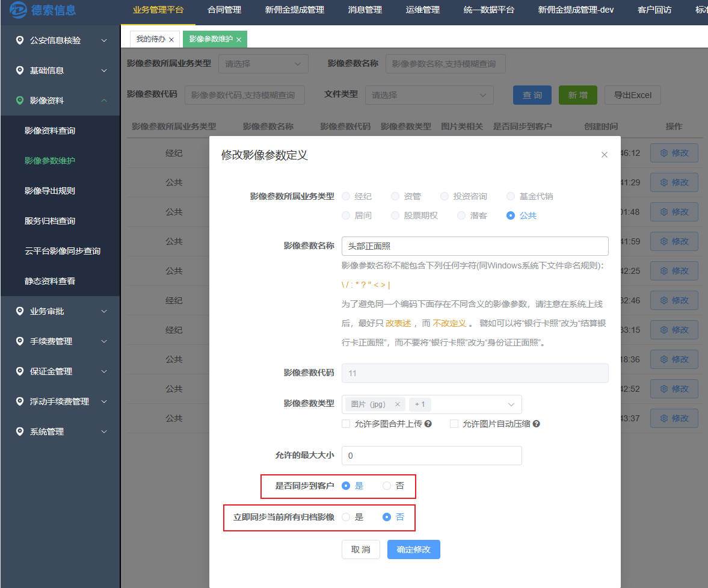This screenshot has height=588, width=708.
Task: Click the 德索信息 logo icon
Action: pos(18,10)
